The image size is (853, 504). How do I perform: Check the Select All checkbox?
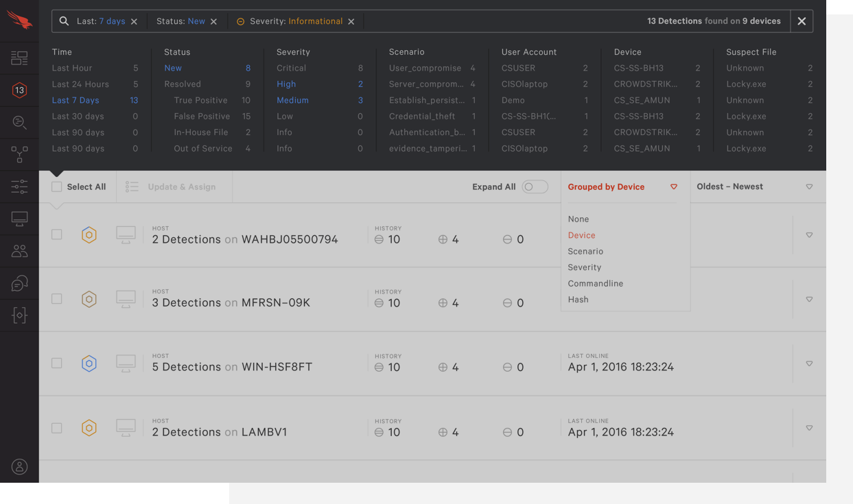pyautogui.click(x=57, y=187)
